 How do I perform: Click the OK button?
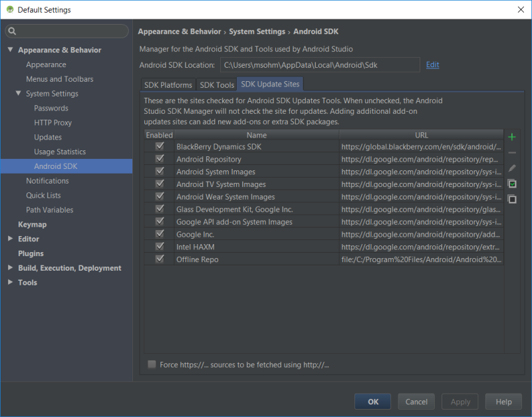pyautogui.click(x=373, y=402)
